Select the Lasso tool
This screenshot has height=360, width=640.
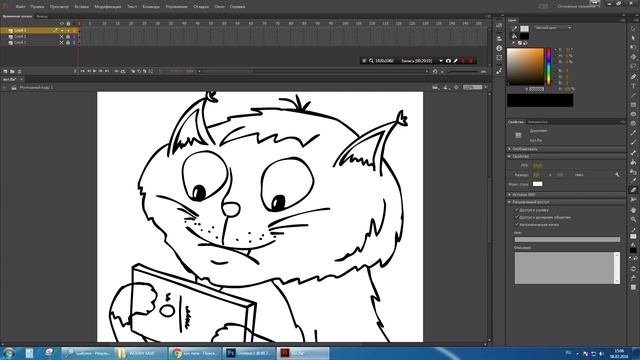pos(633,66)
